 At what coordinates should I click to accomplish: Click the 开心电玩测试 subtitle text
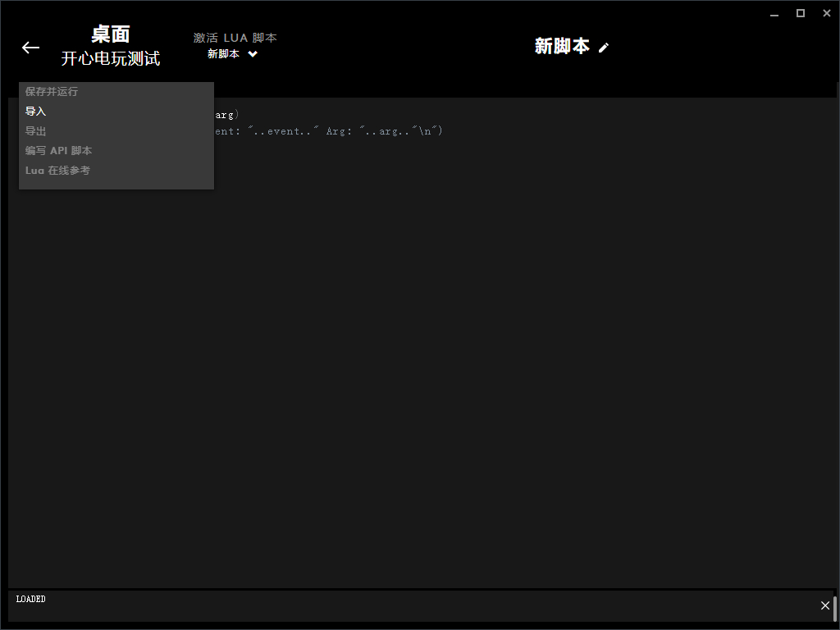(x=111, y=59)
